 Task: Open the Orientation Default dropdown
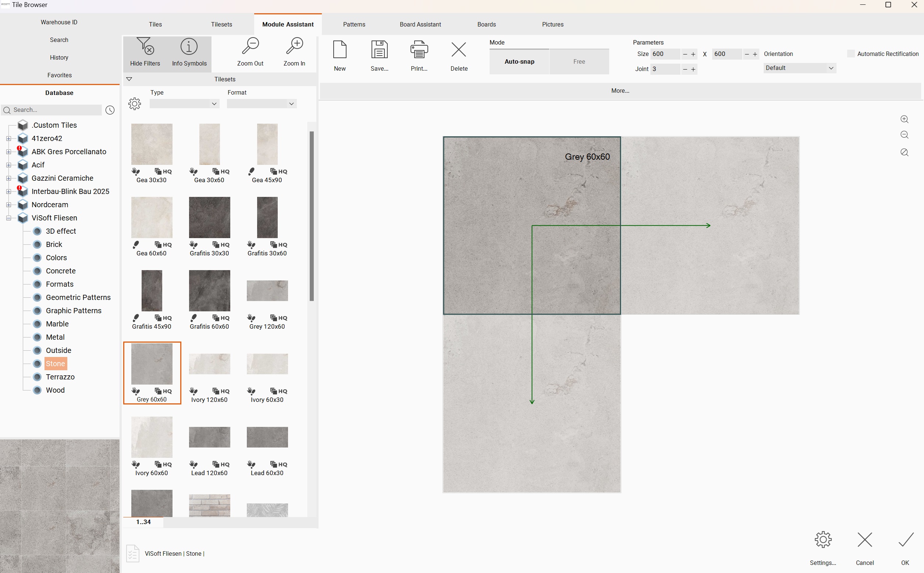pyautogui.click(x=799, y=68)
